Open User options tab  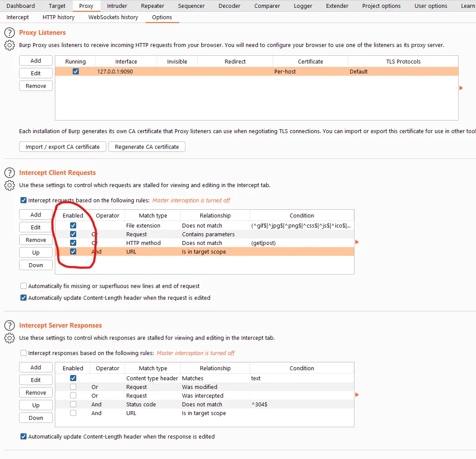click(x=431, y=6)
